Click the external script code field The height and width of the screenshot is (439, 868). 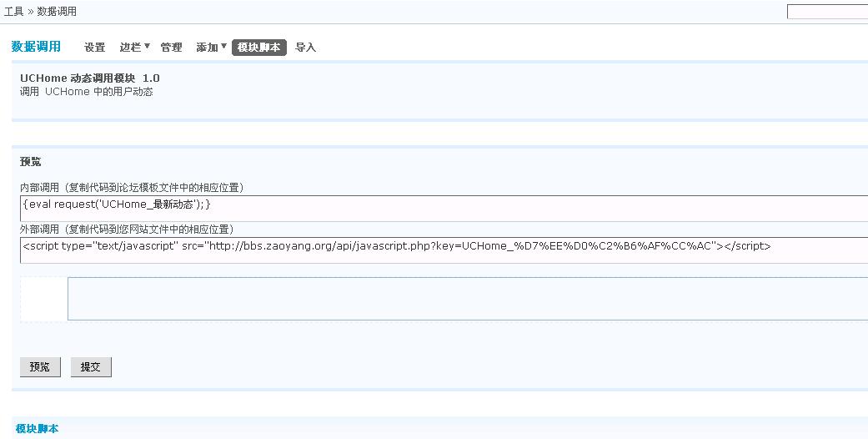coord(444,250)
